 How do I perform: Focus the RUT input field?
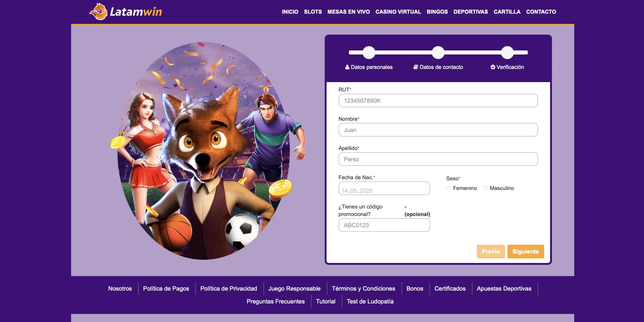coord(438,101)
